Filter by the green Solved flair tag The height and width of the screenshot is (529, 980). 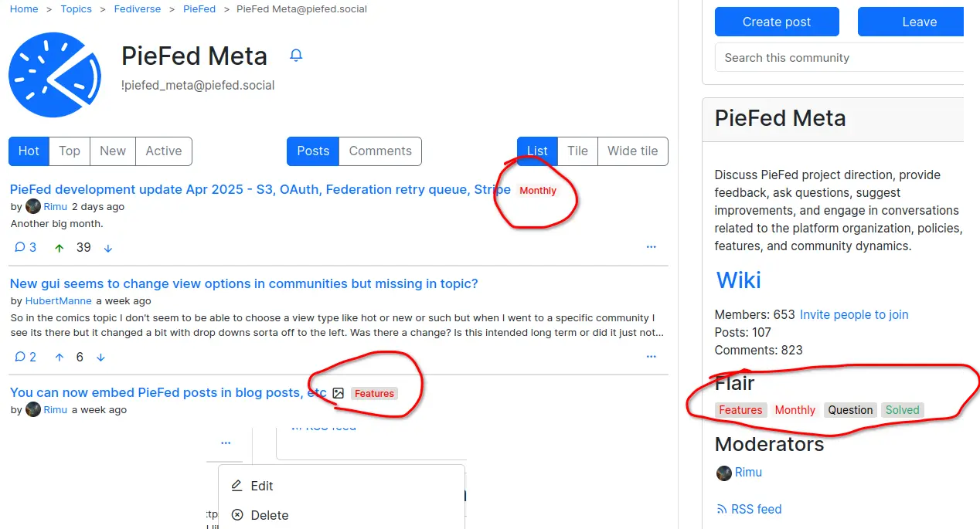tap(902, 410)
